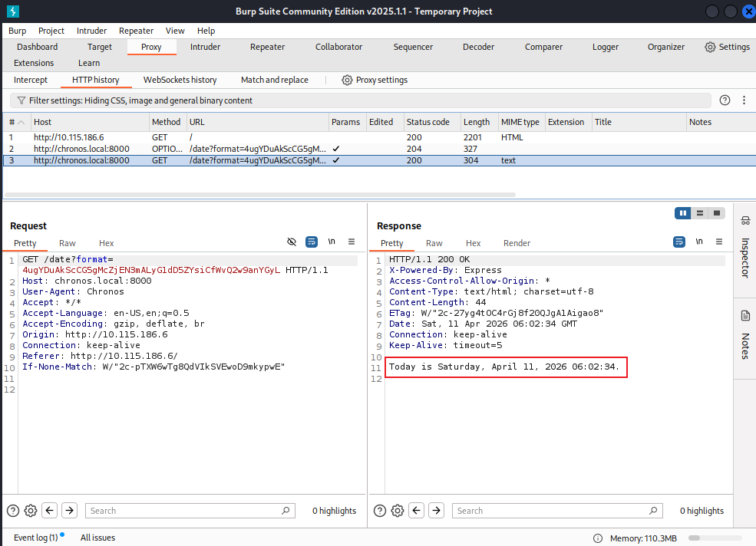This screenshot has width=756, height=546.
Task: Go to next match in Response search
Action: pos(437,510)
